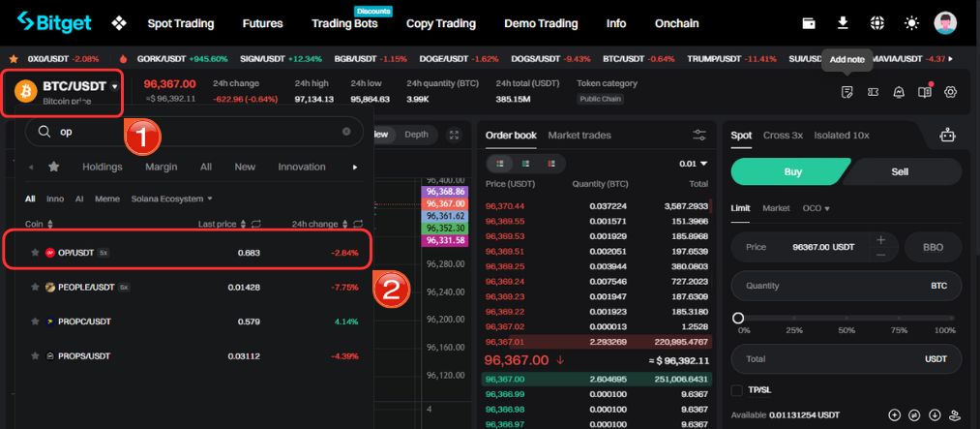Open the Copy Trading menu
The width and height of the screenshot is (980, 429).
point(440,24)
